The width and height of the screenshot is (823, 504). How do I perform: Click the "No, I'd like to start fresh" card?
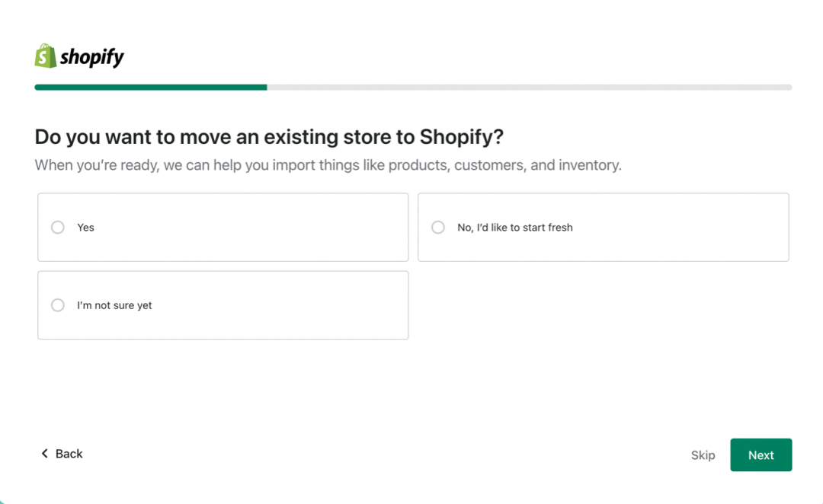[604, 227]
